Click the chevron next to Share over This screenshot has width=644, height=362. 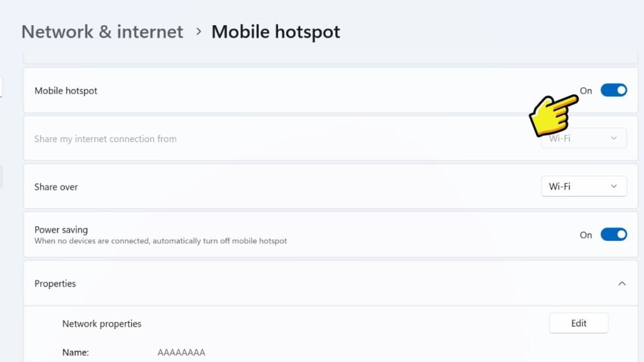point(614,186)
